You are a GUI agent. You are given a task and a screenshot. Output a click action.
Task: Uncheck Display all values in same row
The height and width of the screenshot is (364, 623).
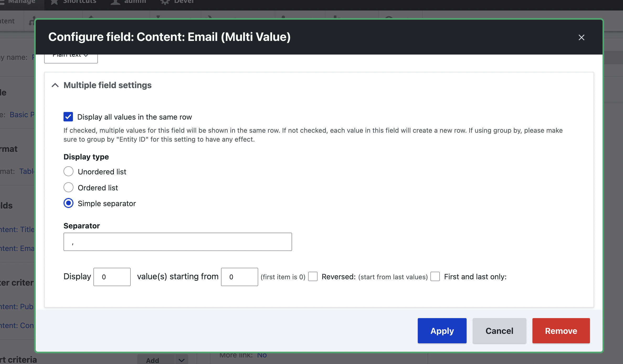coord(68,117)
